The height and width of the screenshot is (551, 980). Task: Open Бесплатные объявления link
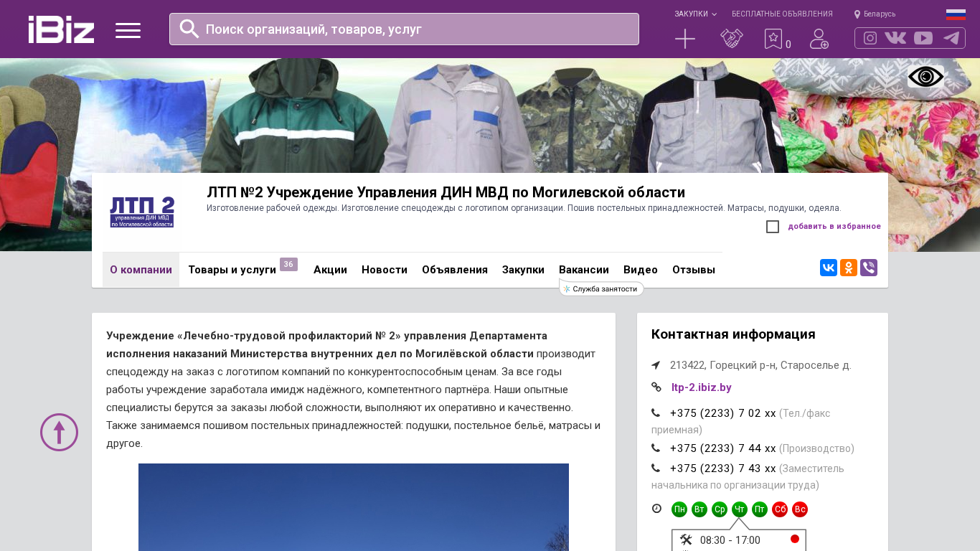tap(782, 14)
